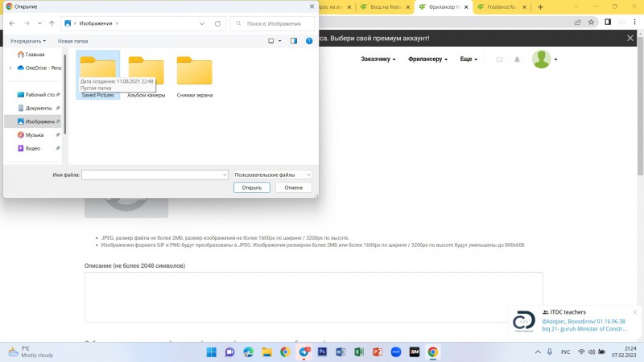Switch to Freelance.Ru browser tab
The height and width of the screenshot is (362, 644).
(501, 7)
